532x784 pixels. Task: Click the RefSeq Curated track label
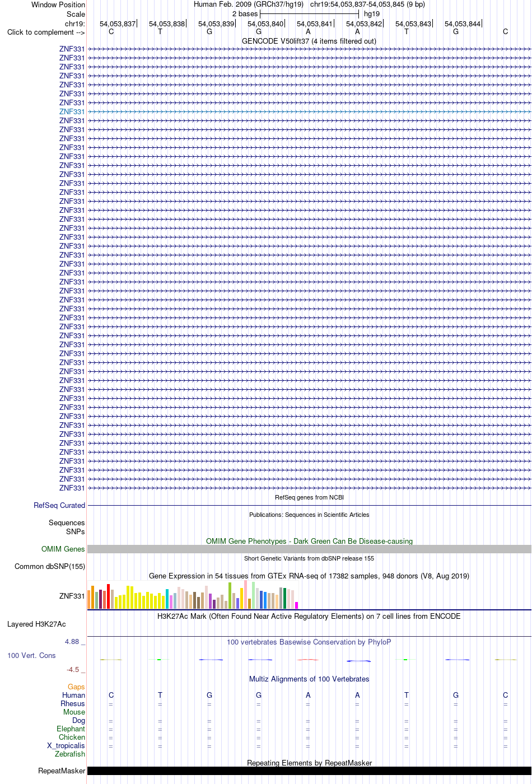point(59,505)
